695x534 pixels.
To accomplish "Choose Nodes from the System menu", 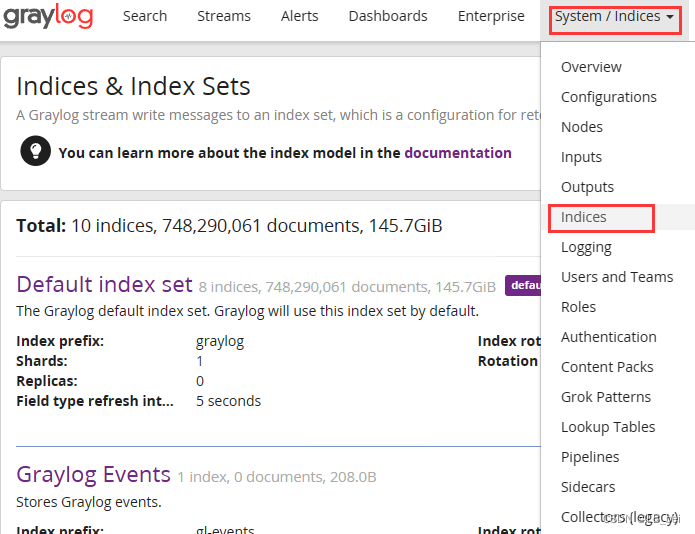I will (581, 127).
